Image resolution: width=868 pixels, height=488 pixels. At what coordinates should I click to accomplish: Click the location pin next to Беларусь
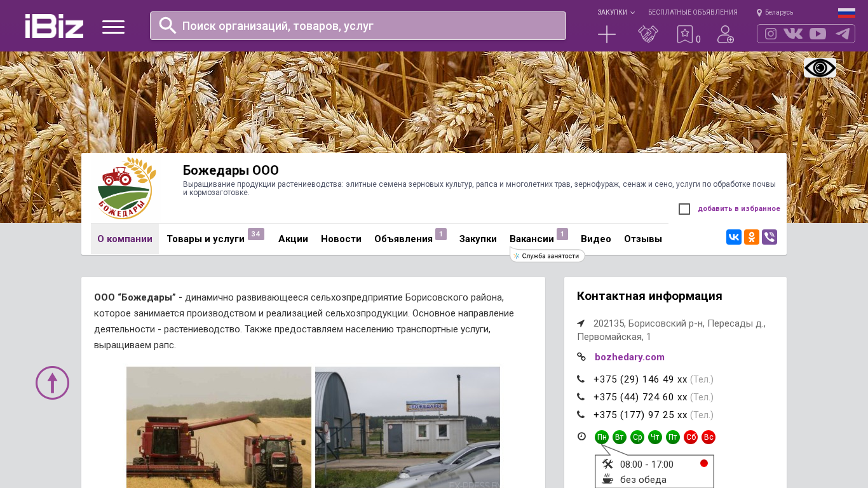click(759, 13)
